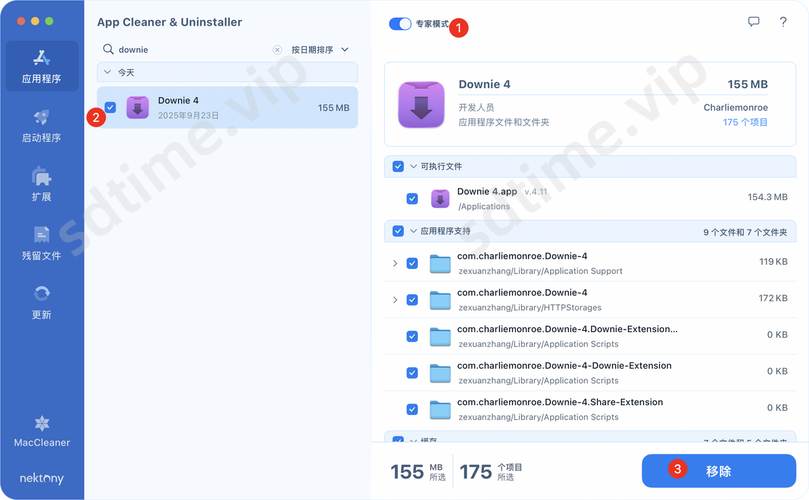The image size is (809, 500).
Task: Click in the downie search field
Action: pyautogui.click(x=193, y=50)
